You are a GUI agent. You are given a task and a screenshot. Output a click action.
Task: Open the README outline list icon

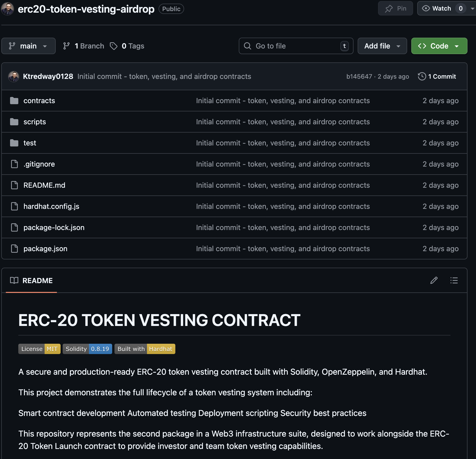[454, 281]
